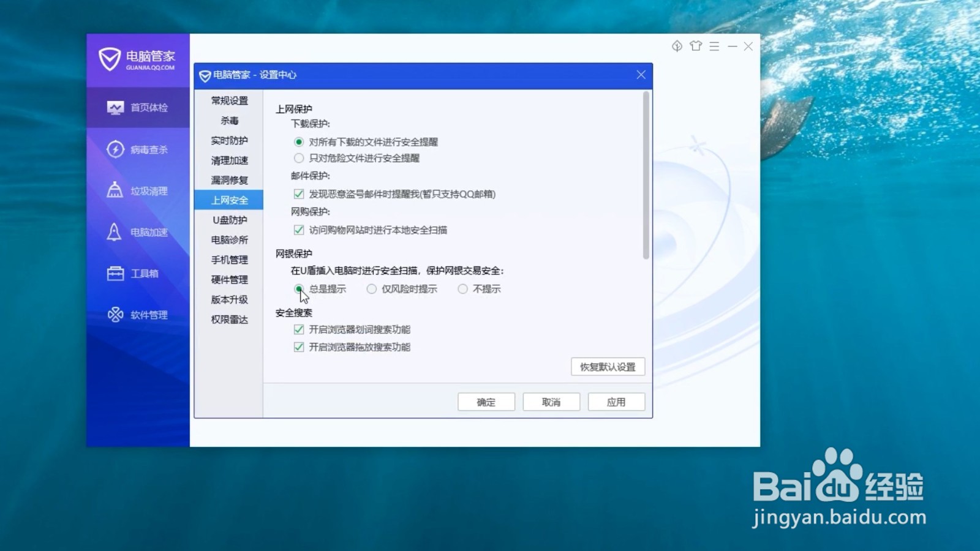Screen dimensions: 980x551
Task: Select 不提示 radio button
Action: [x=462, y=289]
